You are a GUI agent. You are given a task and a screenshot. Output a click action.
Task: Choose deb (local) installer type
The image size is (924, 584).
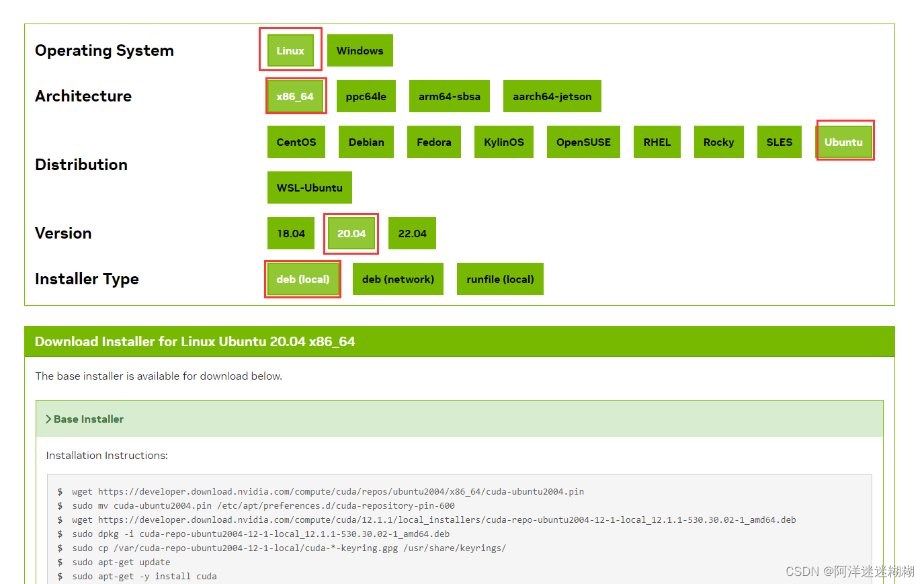point(303,279)
